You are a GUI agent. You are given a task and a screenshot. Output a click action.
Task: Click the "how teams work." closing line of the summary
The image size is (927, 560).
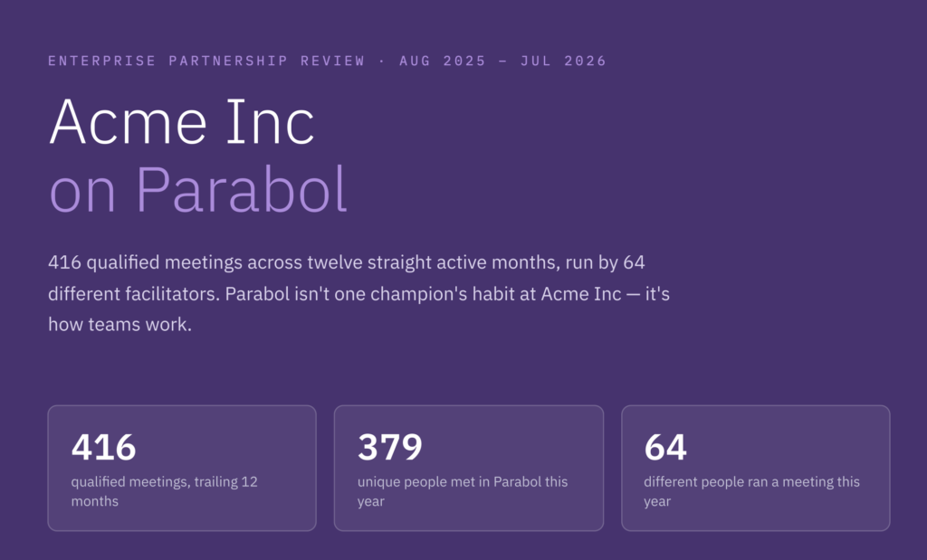[120, 324]
